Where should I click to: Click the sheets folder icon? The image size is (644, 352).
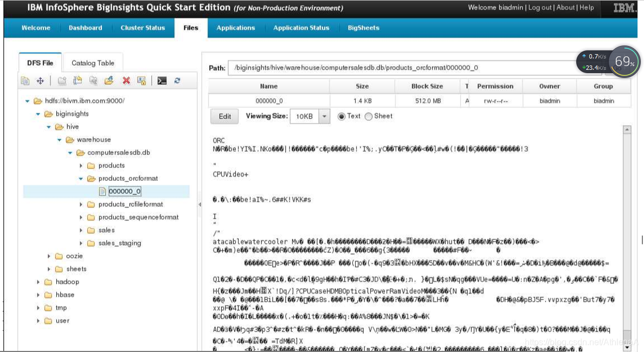tap(59, 269)
